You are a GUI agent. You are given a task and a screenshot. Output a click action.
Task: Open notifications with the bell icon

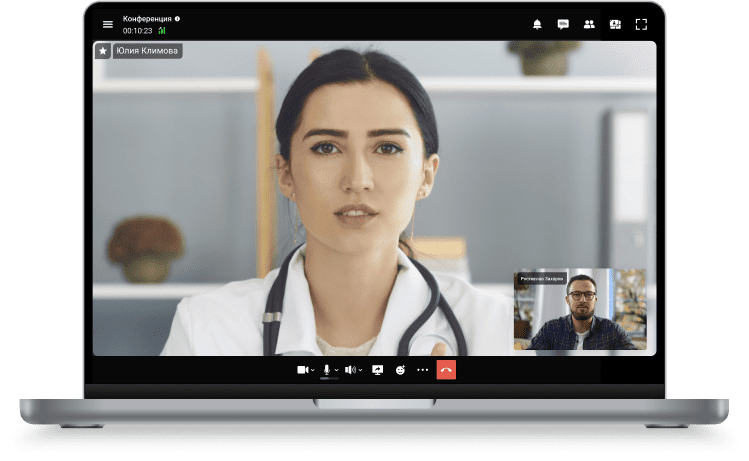point(537,24)
